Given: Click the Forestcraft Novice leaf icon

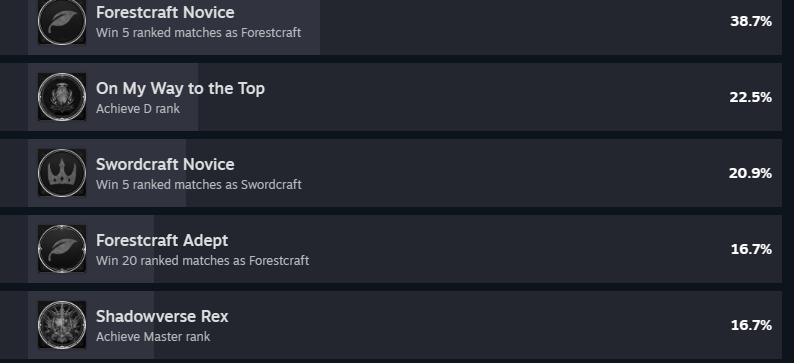Looking at the screenshot, I should (x=62, y=21).
